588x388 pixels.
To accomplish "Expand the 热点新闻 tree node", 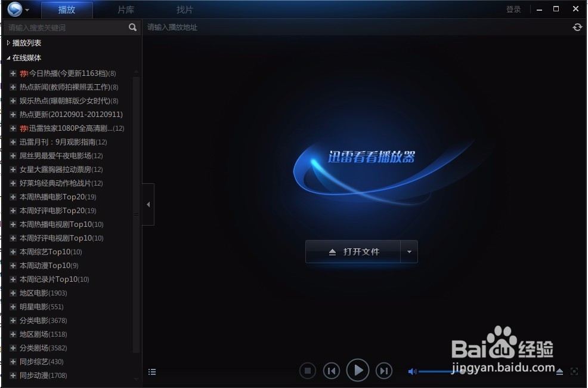I will (x=13, y=87).
